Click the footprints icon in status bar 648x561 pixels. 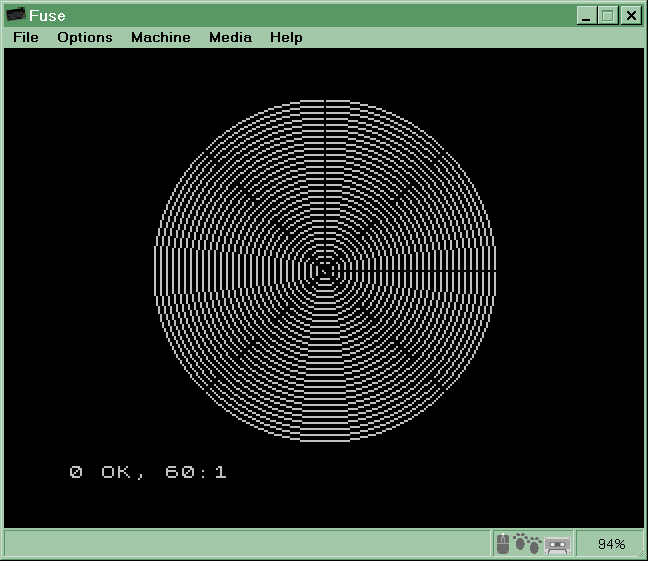(x=527, y=544)
